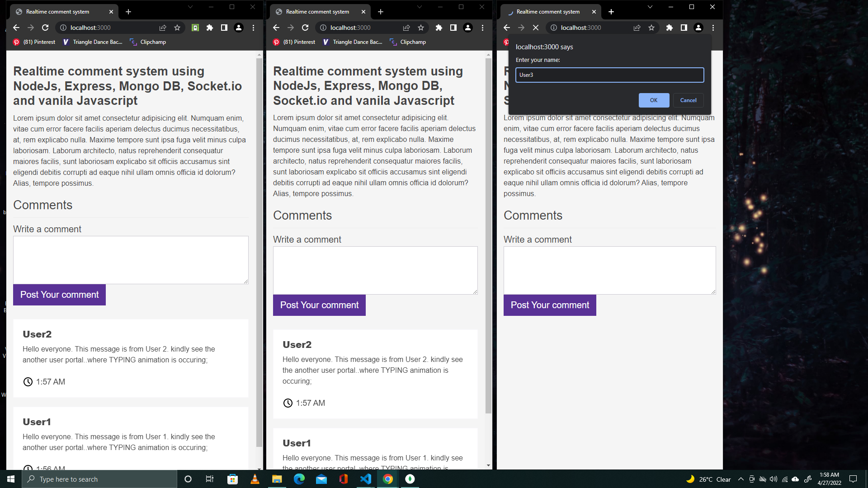Click the green extension icon beside the address bar
868x488 pixels.
click(195, 28)
